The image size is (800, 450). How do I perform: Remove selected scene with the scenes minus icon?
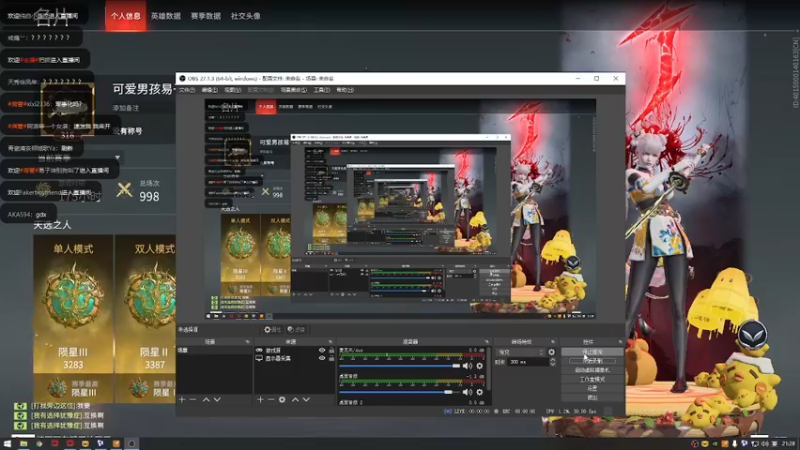click(193, 399)
